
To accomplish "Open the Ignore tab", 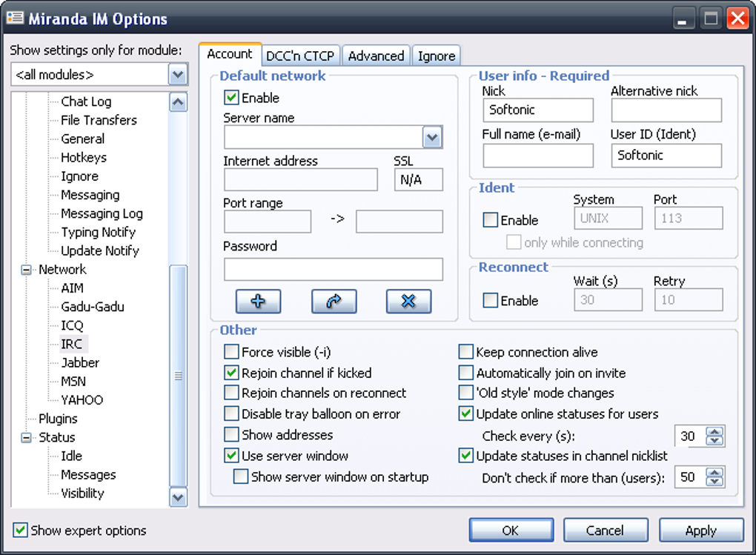I will [x=437, y=56].
